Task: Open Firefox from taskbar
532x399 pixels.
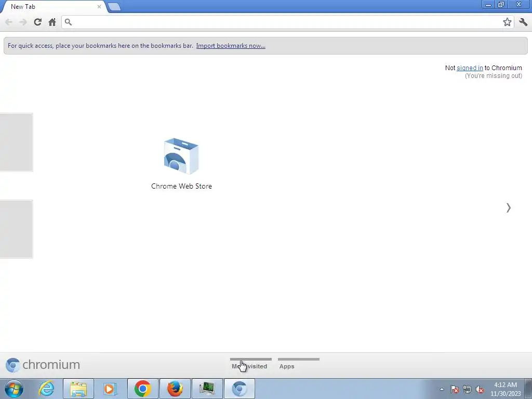Action: 175,389
